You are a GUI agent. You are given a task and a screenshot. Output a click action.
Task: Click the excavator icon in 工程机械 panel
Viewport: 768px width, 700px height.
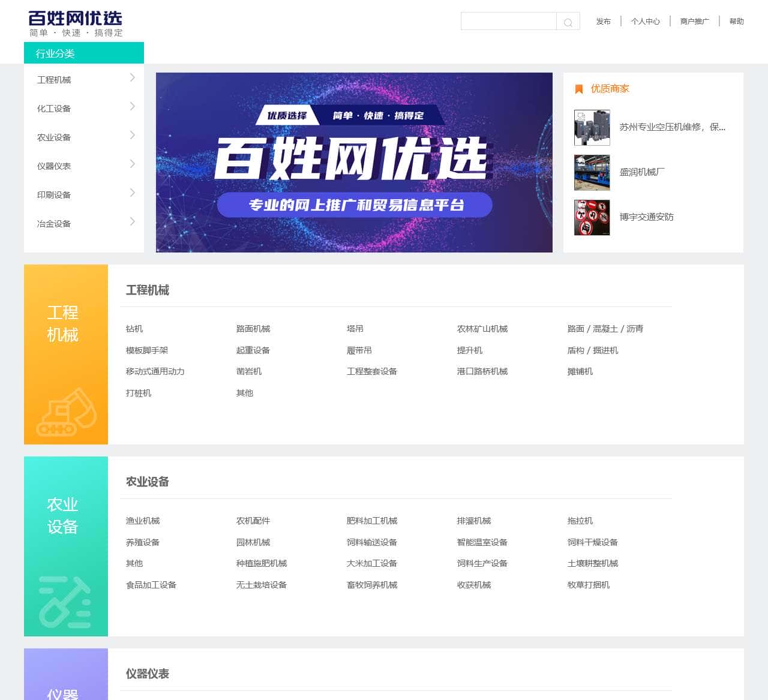click(x=67, y=412)
